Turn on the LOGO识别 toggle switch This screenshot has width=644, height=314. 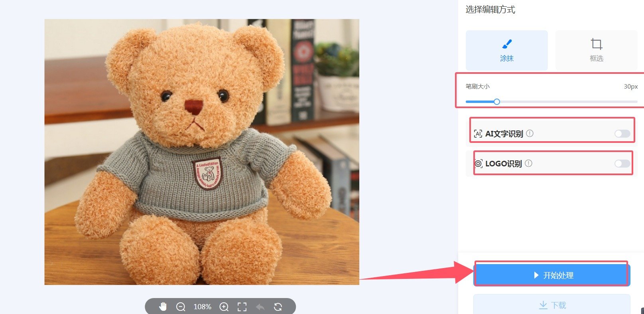pos(622,164)
